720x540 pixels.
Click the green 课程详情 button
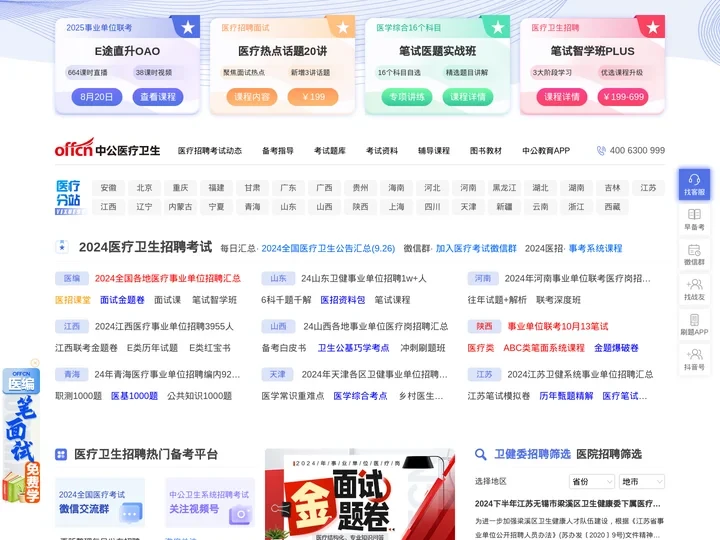tap(468, 97)
